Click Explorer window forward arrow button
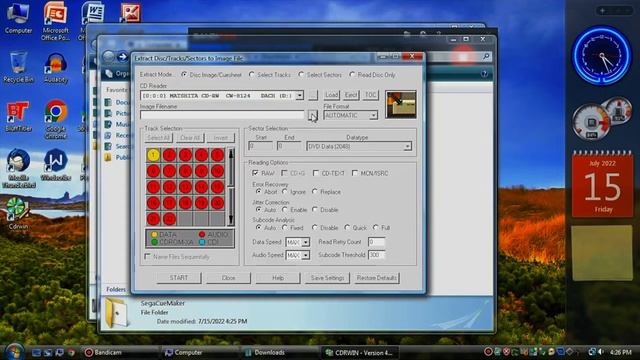 [122, 57]
